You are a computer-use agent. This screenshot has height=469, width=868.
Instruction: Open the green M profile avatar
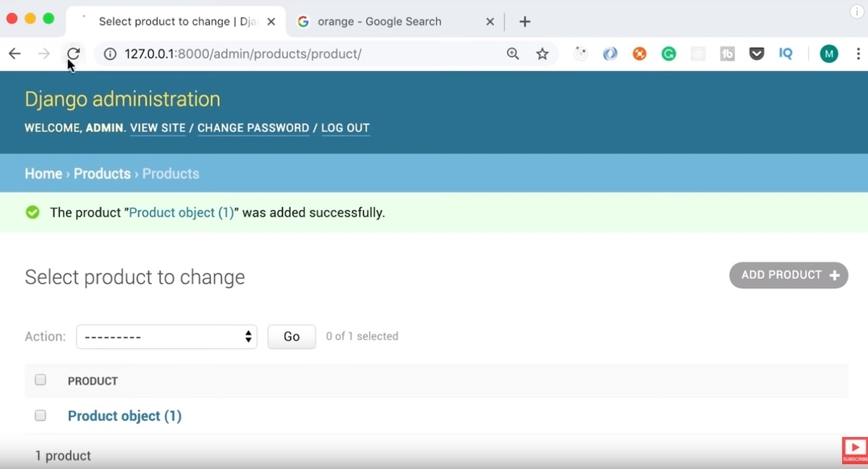coord(829,54)
